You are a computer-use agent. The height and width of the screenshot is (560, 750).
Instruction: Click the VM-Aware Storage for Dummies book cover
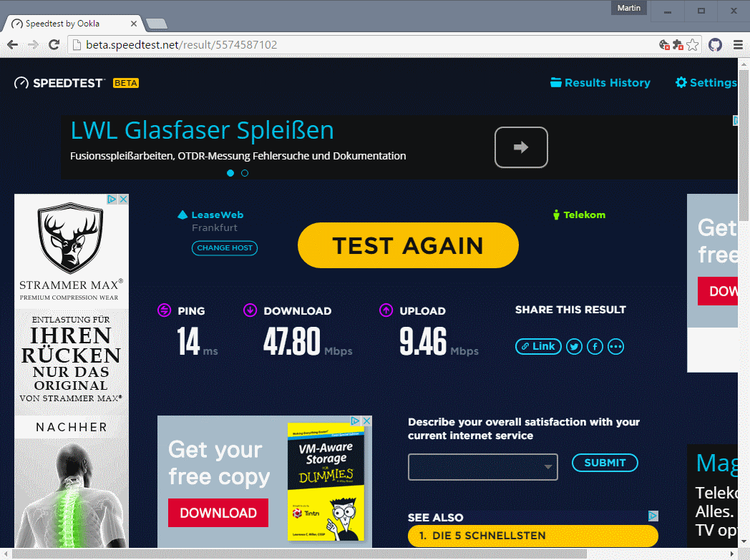[326, 482]
